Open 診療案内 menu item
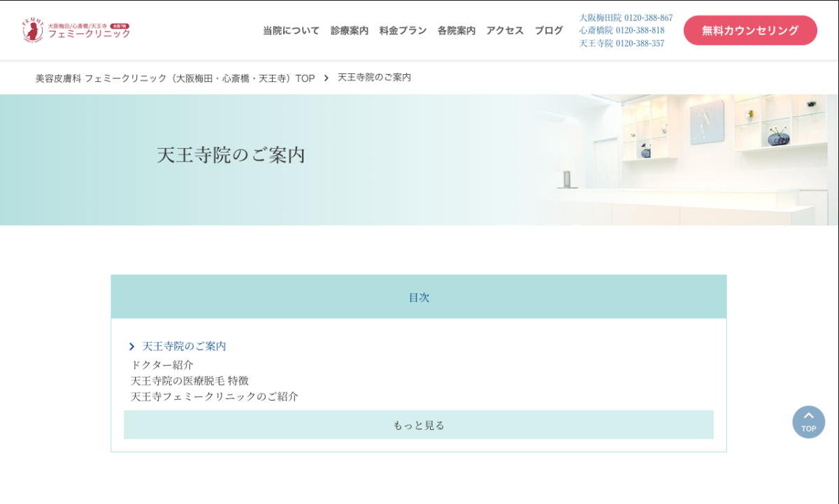This screenshot has height=504, width=839. point(350,31)
